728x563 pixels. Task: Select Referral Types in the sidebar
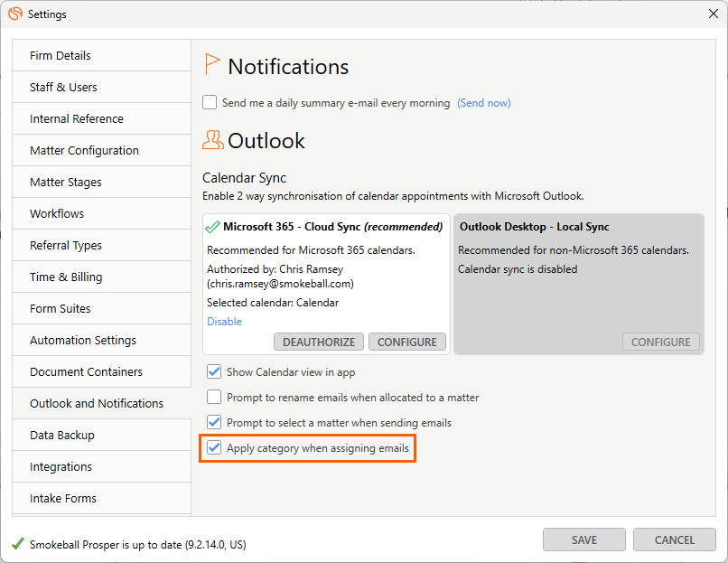[102, 245]
